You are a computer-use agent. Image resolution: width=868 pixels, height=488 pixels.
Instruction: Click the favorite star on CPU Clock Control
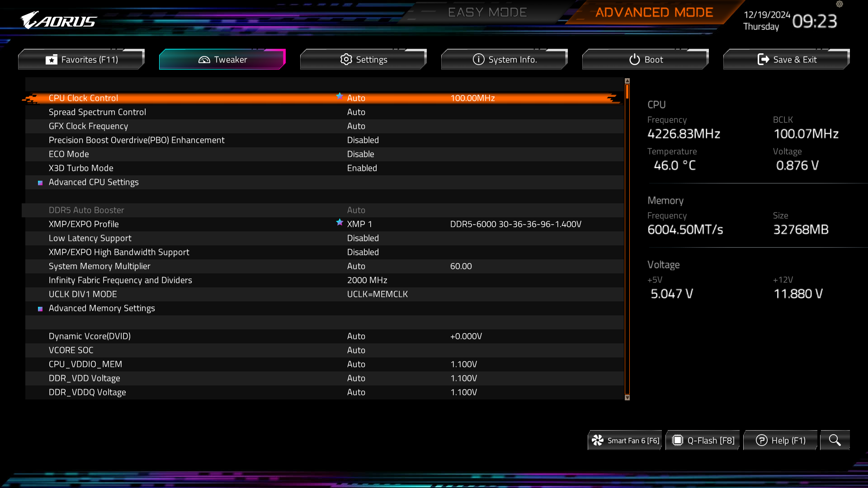pos(340,96)
